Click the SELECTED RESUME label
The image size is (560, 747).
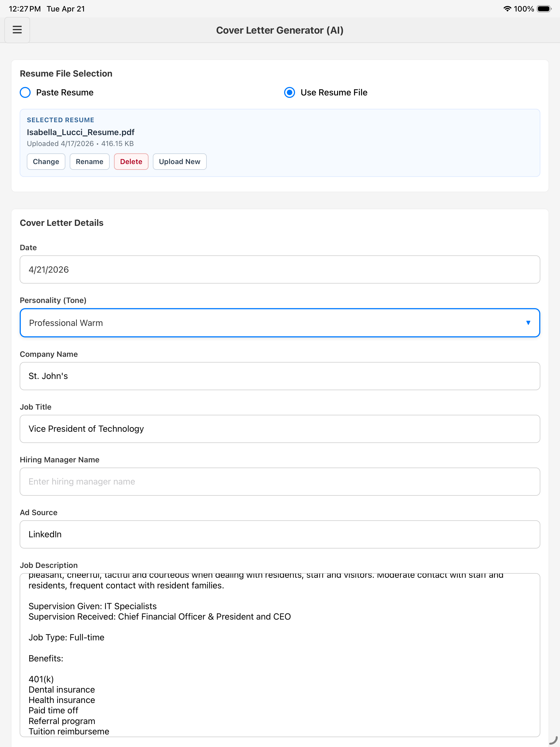(61, 120)
